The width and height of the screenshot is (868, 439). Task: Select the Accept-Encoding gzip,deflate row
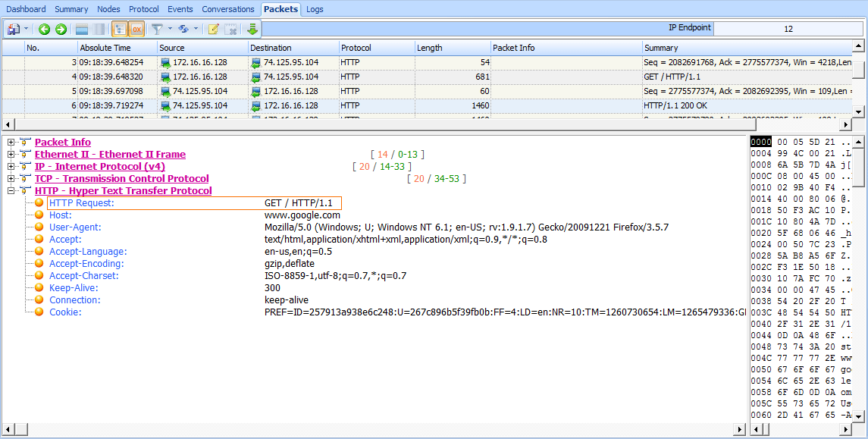pyautogui.click(x=182, y=264)
